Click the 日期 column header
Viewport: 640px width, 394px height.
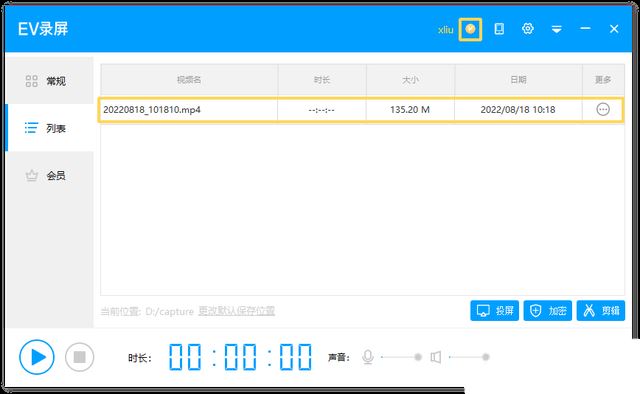tap(518, 80)
